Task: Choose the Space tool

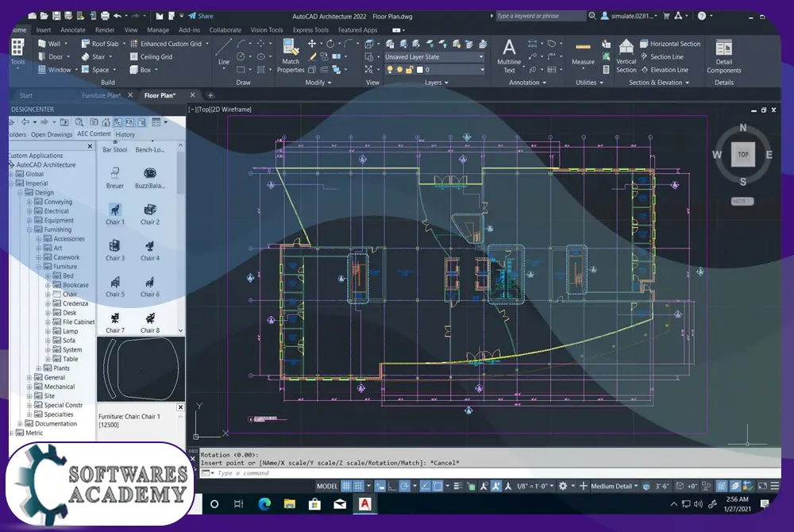Action: click(x=95, y=70)
